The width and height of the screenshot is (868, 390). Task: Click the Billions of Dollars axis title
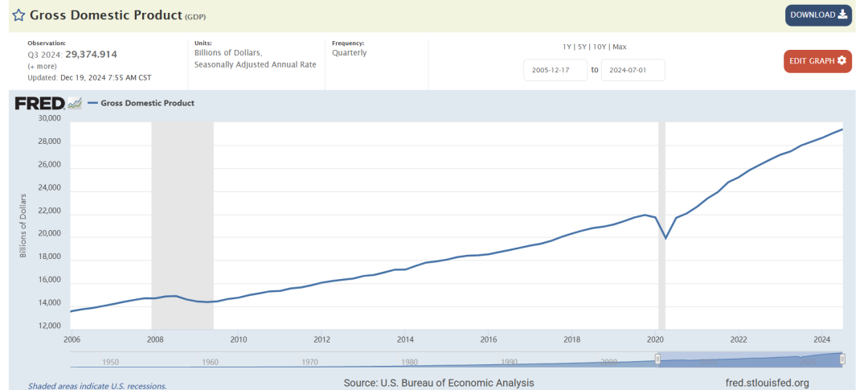pos(23,225)
